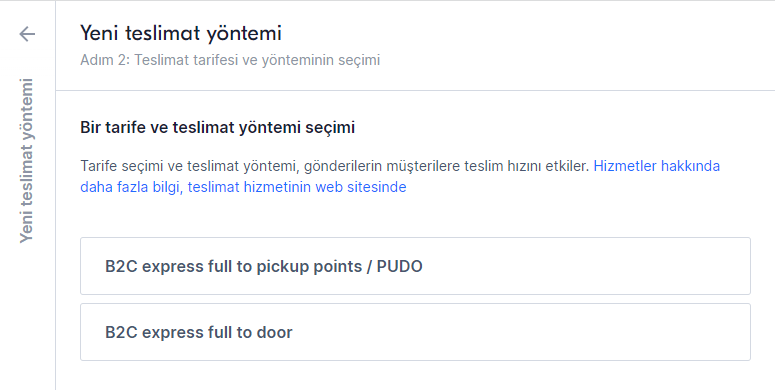
Task: Follow 'teslimat hizmetinin web sitesinde' link text
Action: pos(297,187)
